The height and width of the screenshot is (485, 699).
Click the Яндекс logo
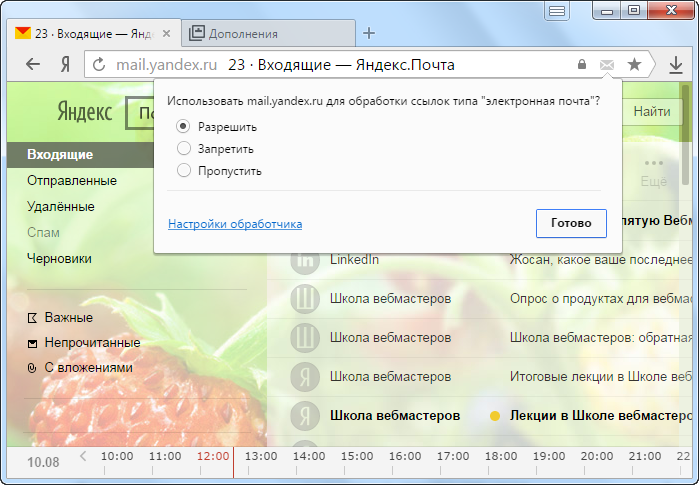[85, 111]
